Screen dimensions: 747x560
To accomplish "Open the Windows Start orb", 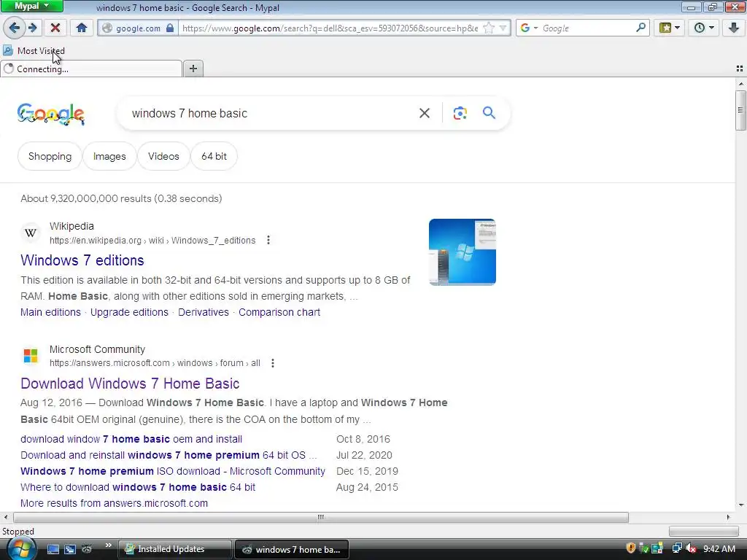I will [x=21, y=548].
